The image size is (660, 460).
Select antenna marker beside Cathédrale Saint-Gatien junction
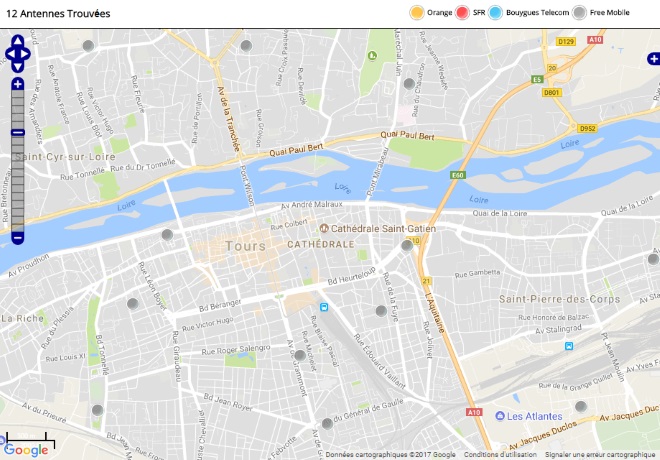(x=407, y=245)
